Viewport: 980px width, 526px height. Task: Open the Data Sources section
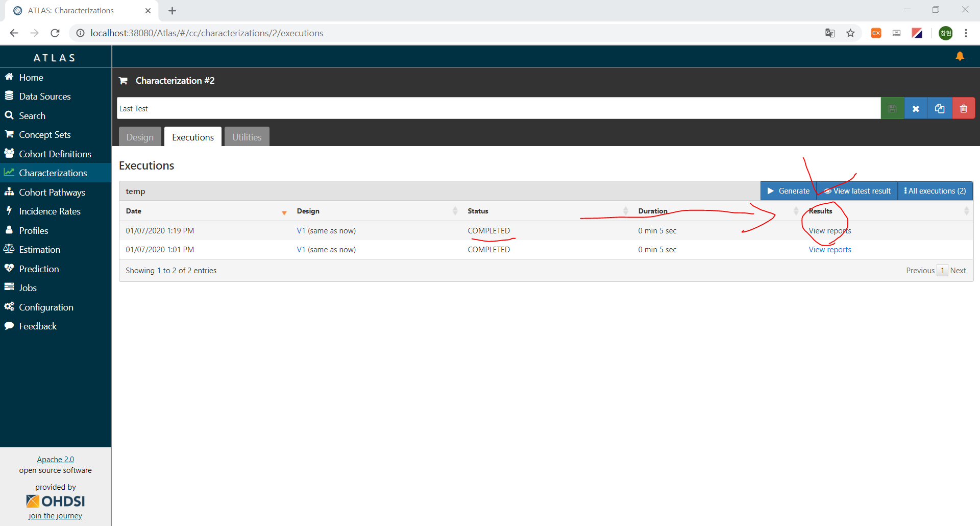[44, 96]
